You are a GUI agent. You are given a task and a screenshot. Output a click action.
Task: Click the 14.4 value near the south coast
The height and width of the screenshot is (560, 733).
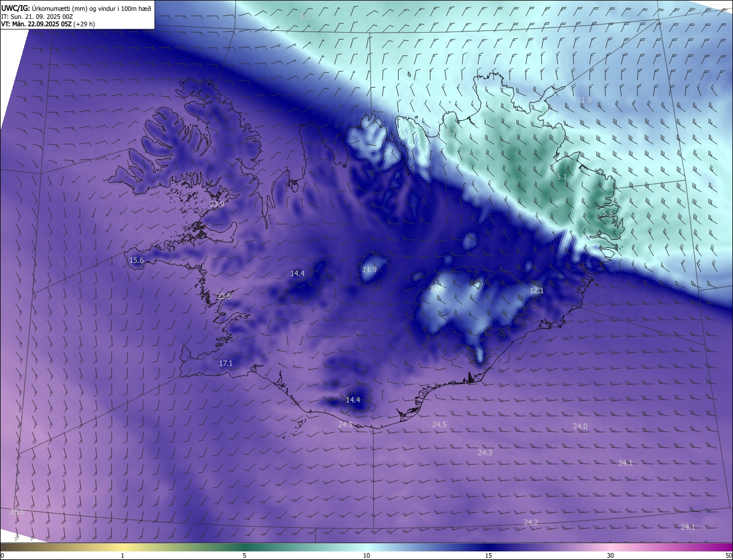pos(353,400)
